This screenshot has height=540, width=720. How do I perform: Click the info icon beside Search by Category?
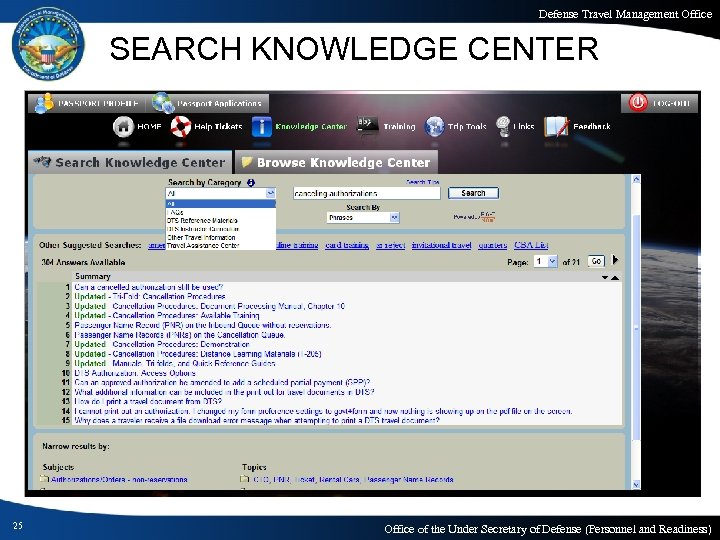click(x=251, y=182)
